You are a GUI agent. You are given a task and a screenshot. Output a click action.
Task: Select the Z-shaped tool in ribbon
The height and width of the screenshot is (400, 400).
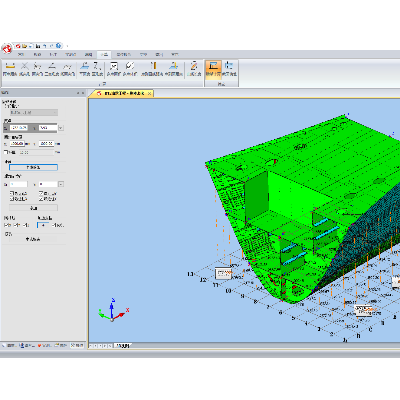(x=97, y=69)
